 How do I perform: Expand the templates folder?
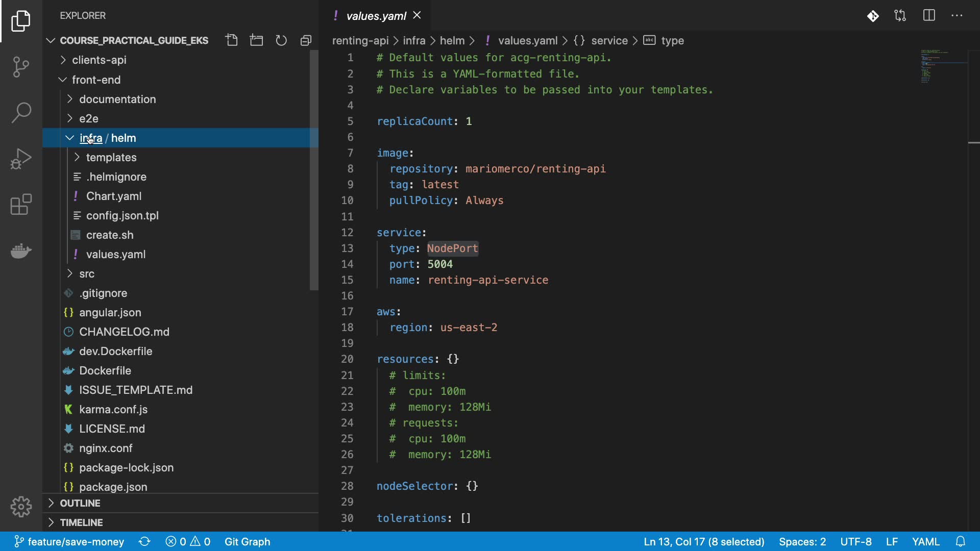point(111,157)
